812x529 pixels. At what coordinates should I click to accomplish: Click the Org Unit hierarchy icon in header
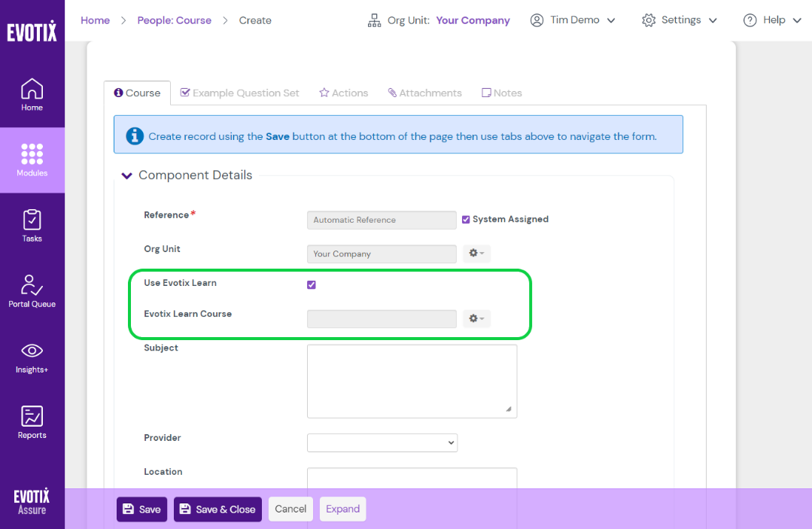374,20
